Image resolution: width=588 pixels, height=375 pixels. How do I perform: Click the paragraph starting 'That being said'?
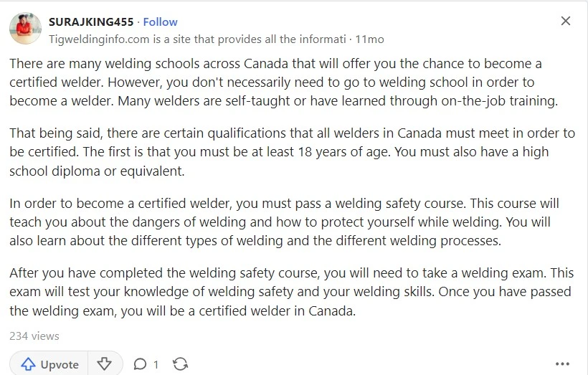pos(292,152)
